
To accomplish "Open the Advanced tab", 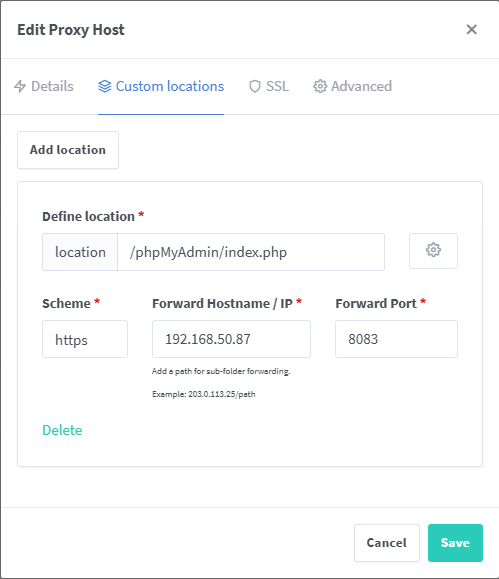I will pos(352,86).
